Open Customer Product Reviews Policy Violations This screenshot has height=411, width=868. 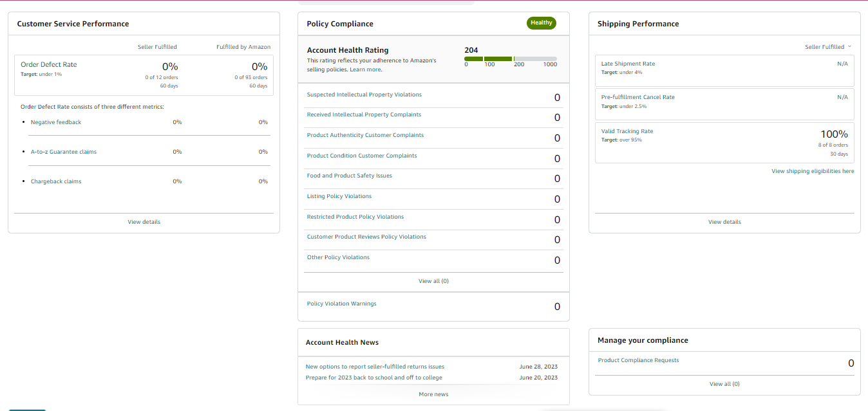pyautogui.click(x=366, y=237)
